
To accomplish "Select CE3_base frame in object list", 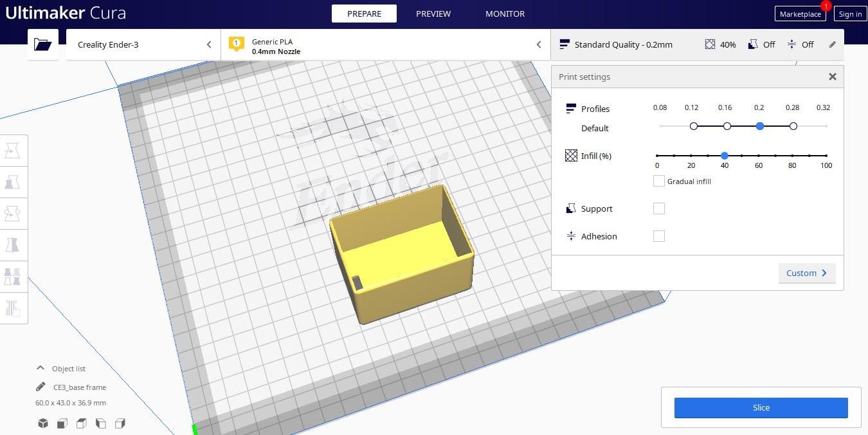I will (x=80, y=387).
